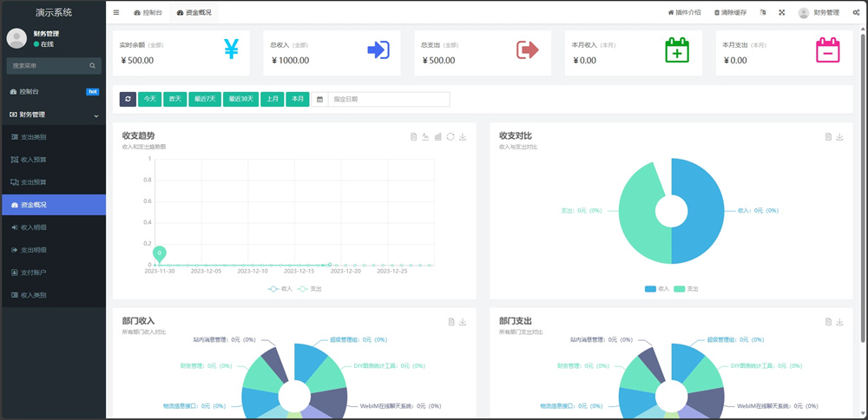Open the settings gears icon at top right
This screenshot has height=420, width=868.
click(x=856, y=12)
